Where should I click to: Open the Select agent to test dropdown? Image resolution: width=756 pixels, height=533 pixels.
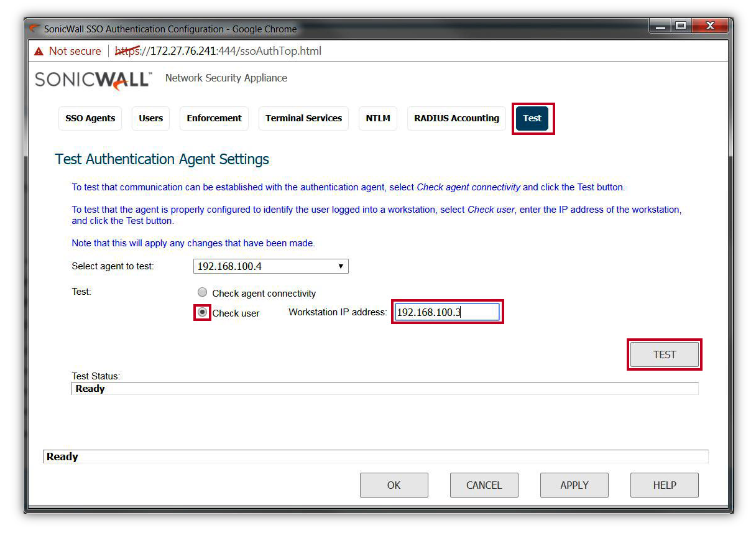271,266
